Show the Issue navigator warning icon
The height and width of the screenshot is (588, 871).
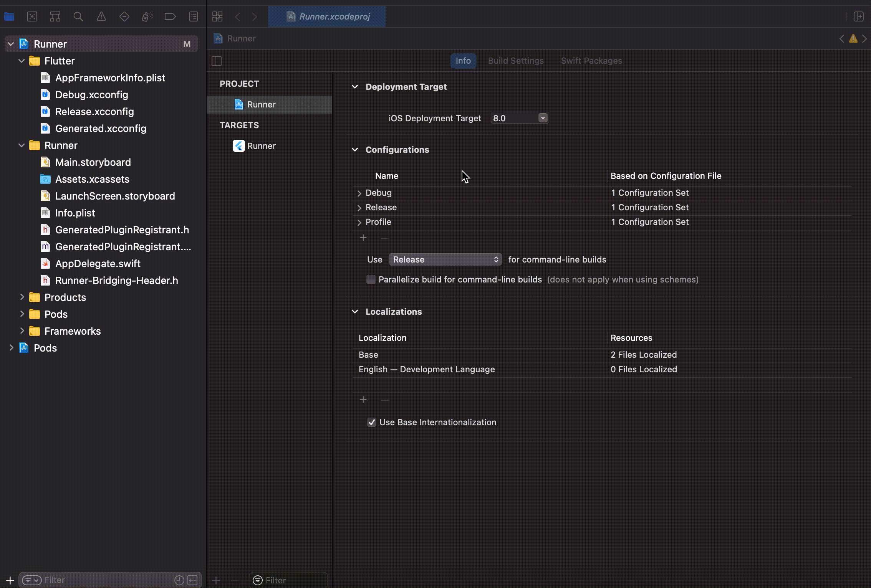101,17
